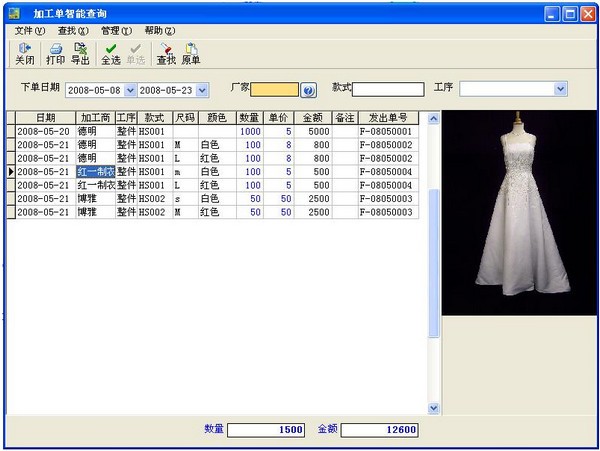Expand the end date 2008-05-23 dropdown

(202, 90)
